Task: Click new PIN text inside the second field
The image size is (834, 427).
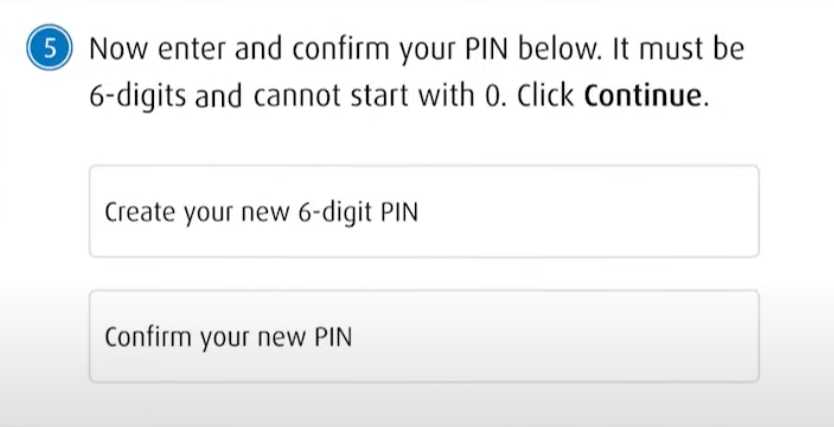Action: click(311, 338)
